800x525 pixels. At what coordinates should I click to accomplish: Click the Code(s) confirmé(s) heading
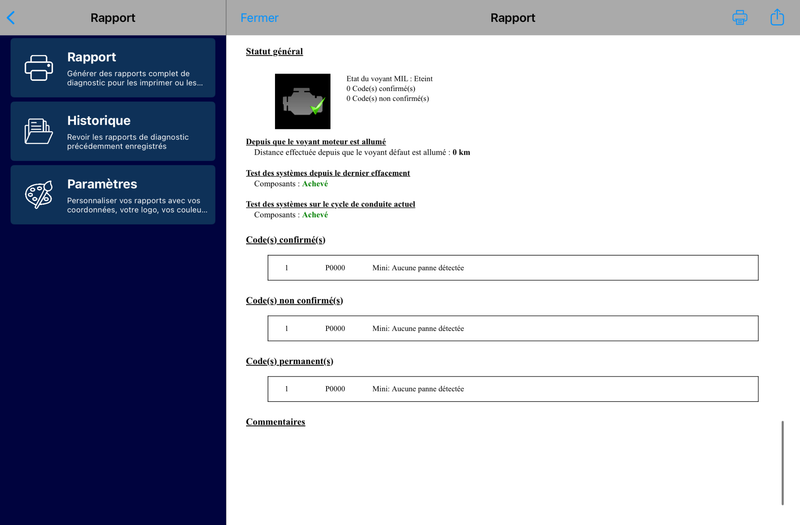pos(286,240)
